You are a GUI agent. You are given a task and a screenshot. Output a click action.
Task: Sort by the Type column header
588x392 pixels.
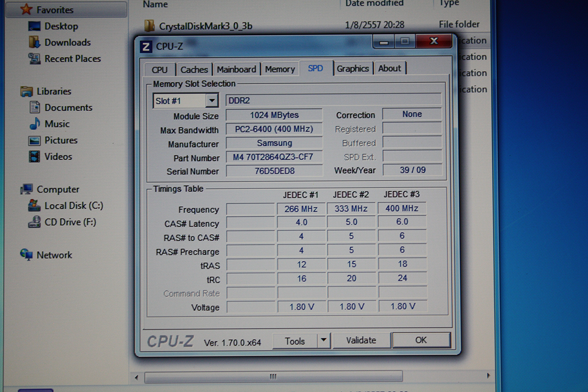(x=449, y=4)
